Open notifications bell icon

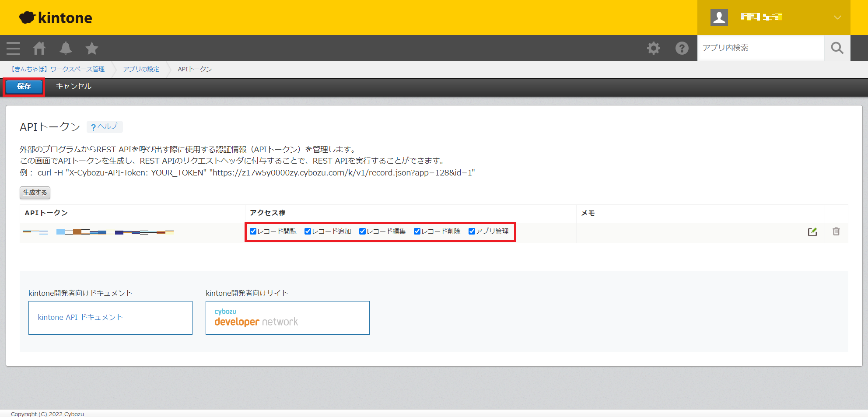click(x=66, y=48)
